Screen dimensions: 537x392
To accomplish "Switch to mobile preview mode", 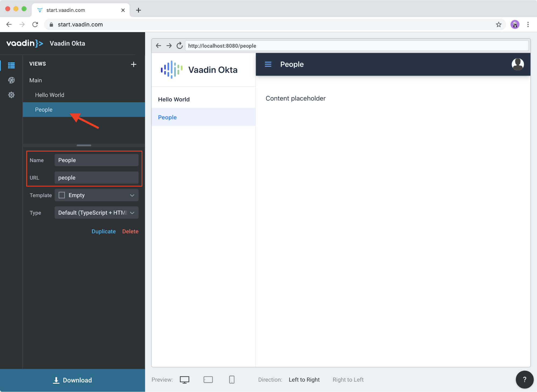I will 232,379.
